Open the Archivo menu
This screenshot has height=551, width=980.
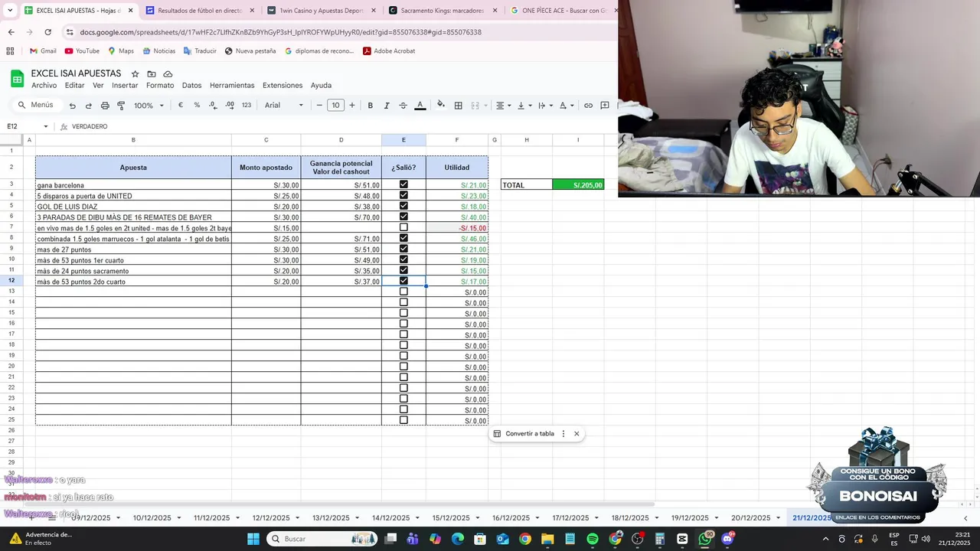44,86
